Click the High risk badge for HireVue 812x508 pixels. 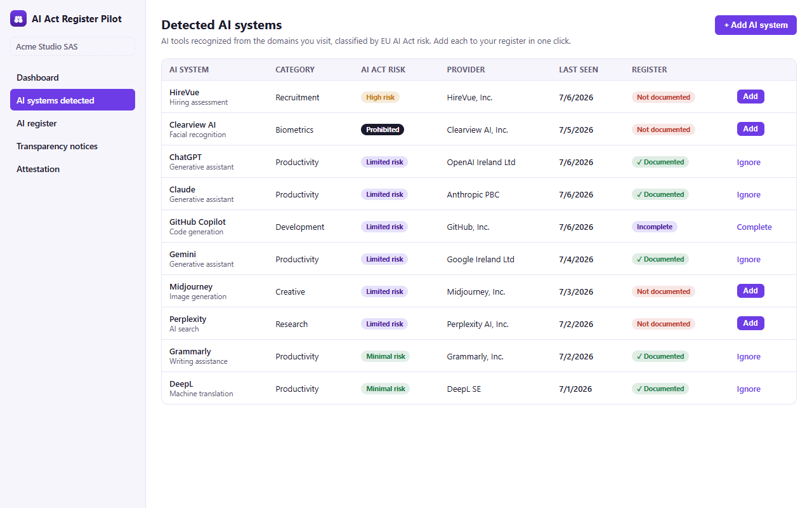coord(380,97)
